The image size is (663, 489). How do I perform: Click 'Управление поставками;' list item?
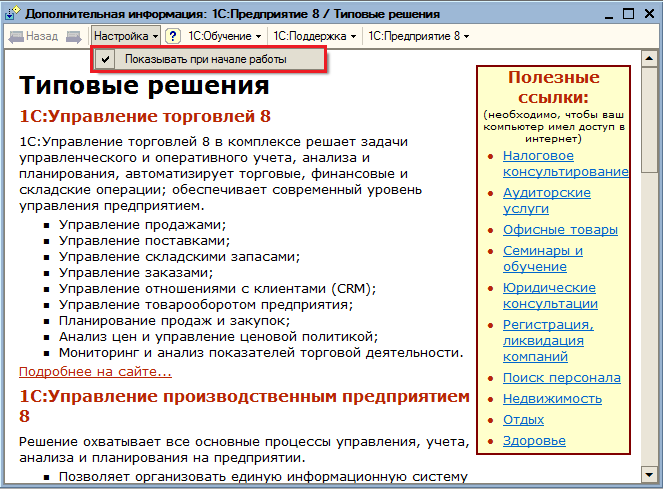(144, 241)
